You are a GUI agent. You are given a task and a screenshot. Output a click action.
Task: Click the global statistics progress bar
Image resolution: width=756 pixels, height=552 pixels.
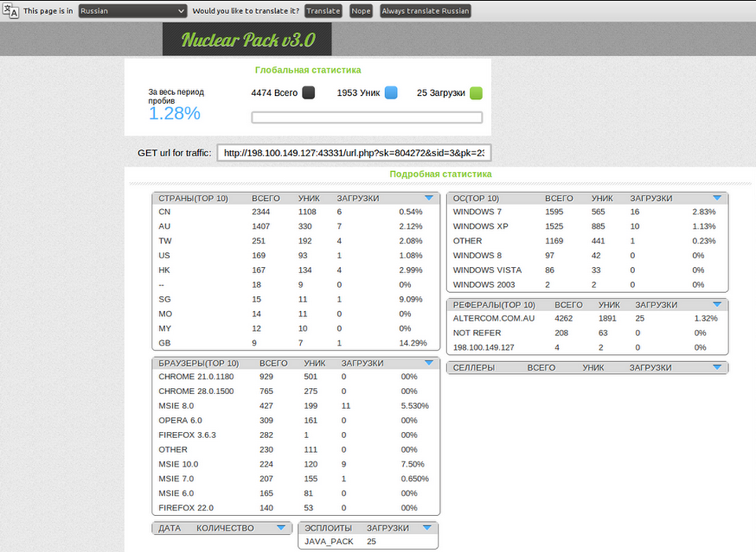[366, 118]
